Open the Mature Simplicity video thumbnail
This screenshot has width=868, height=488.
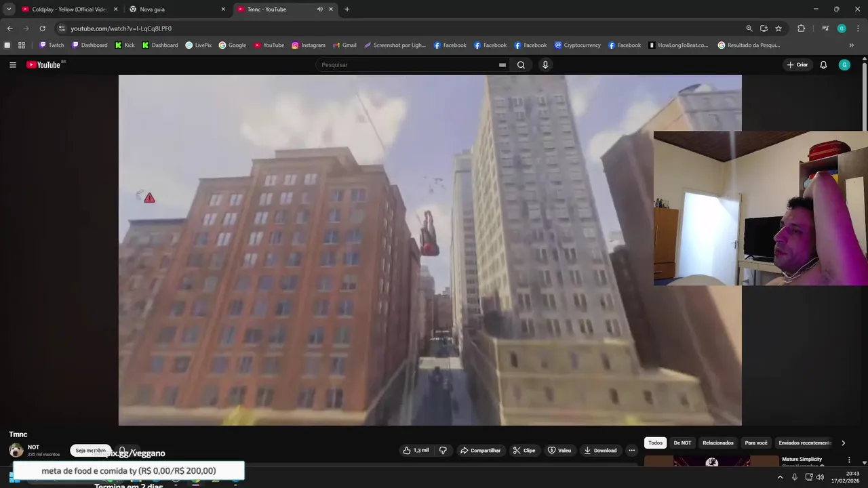pos(711,462)
